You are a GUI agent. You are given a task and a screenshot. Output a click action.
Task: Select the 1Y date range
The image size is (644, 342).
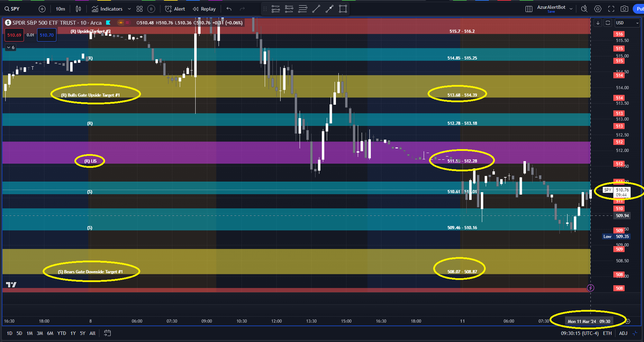point(73,333)
